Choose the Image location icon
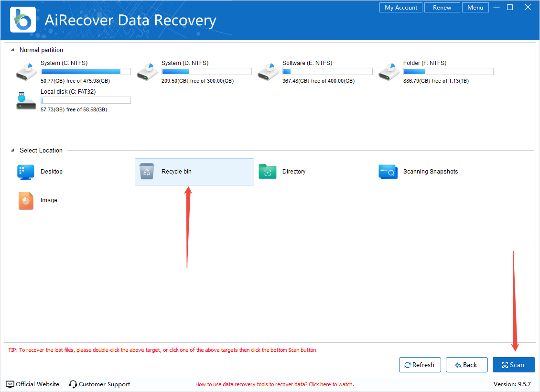Viewport: 540px width, 392px height. (x=26, y=201)
